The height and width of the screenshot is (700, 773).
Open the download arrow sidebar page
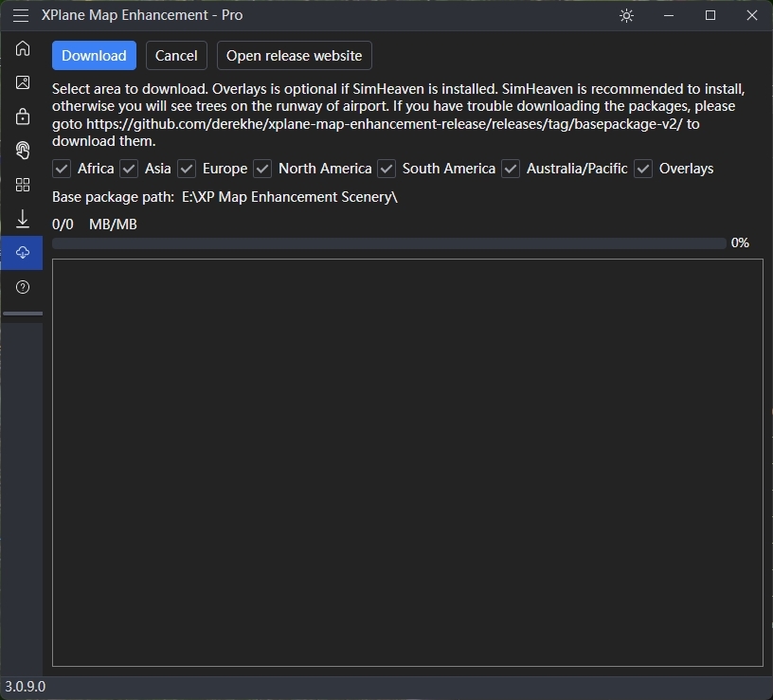[x=23, y=219]
